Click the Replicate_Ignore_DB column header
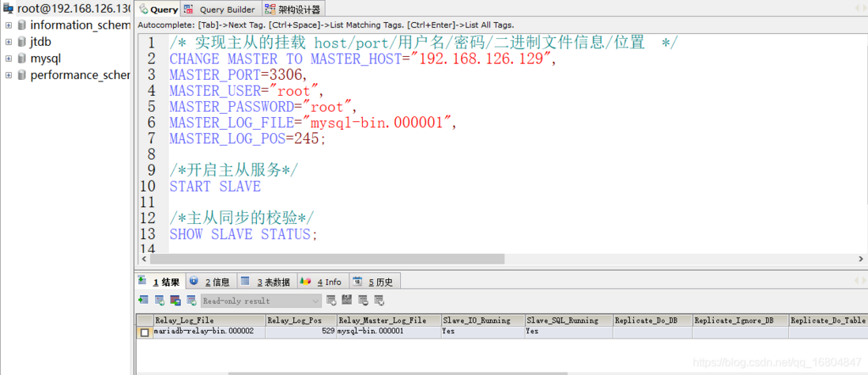Image resolution: width=868 pixels, height=375 pixels. tap(740, 320)
